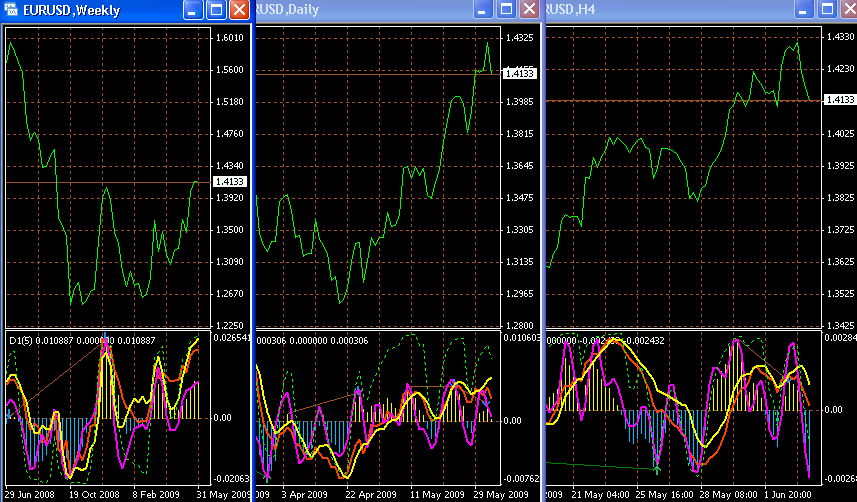This screenshot has height=502, width=857.
Task: Click the 1.2250 price level on Weekly scale
Action: pyautogui.click(x=230, y=326)
